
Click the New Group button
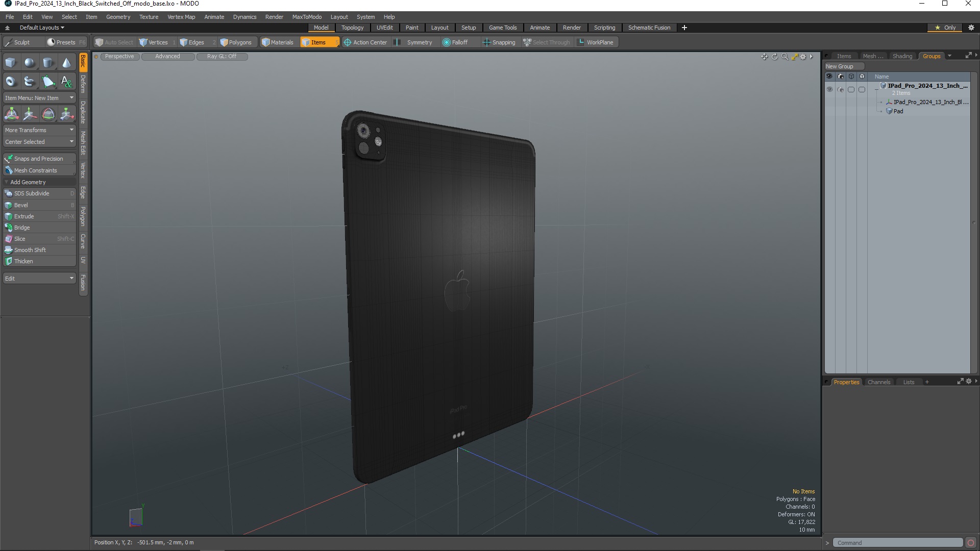844,66
